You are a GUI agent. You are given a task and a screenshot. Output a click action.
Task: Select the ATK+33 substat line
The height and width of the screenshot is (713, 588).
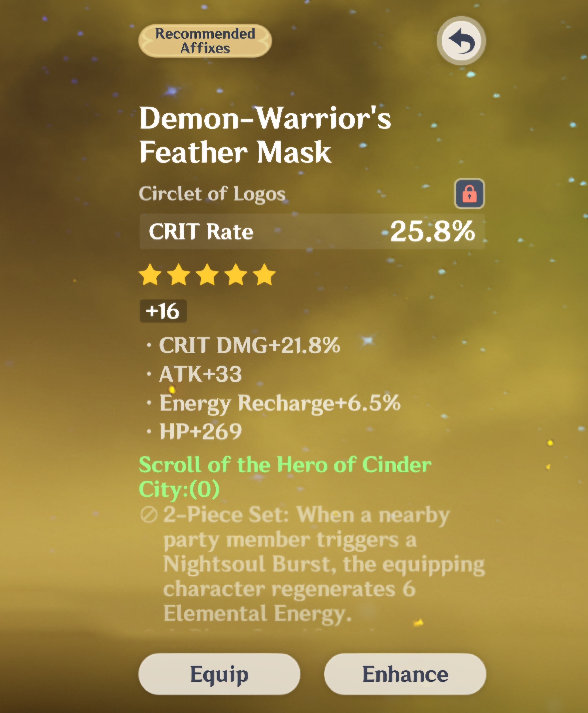click(x=200, y=374)
